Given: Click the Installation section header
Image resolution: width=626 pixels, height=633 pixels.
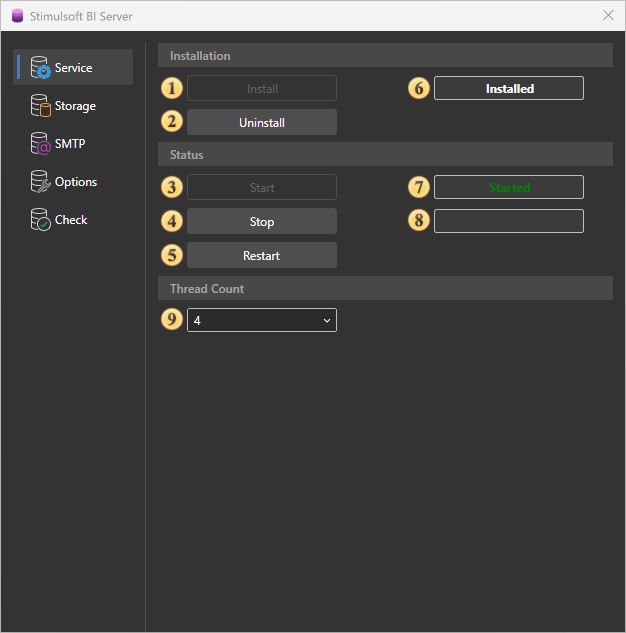Looking at the screenshot, I should point(385,55).
